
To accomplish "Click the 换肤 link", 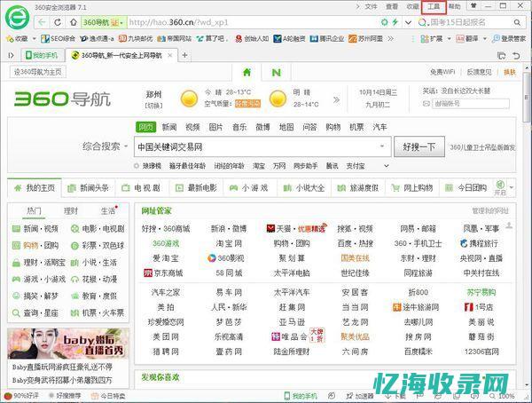I will (x=510, y=72).
